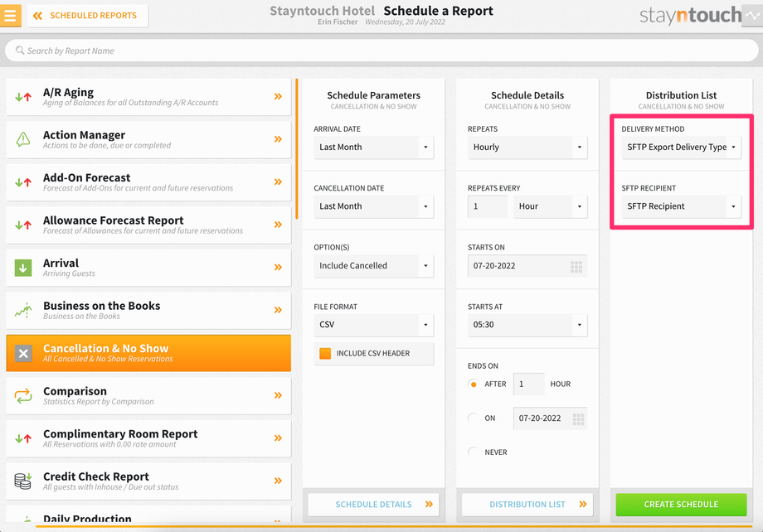Open the Credit Check Report chevron

(x=278, y=481)
